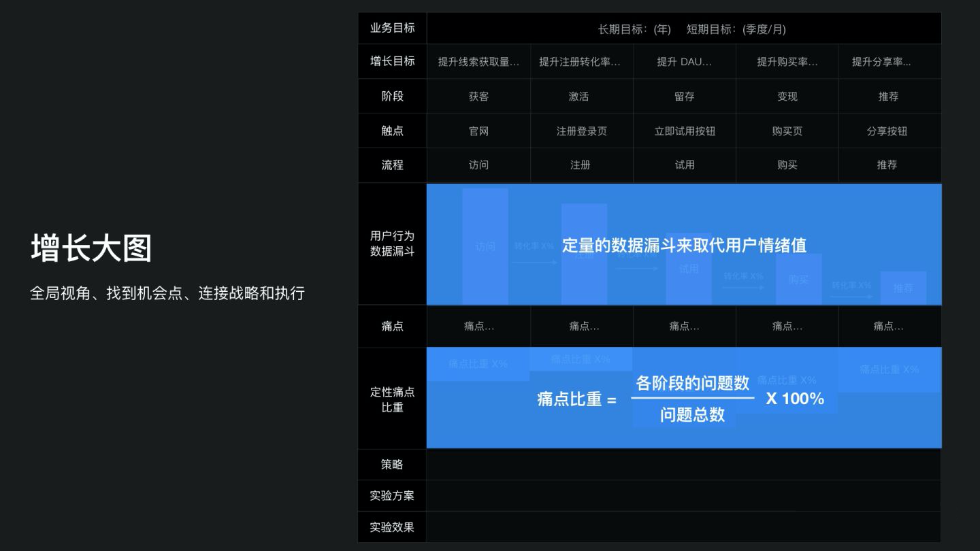Click the 业务目标 row header
Viewport: 980px width, 551px height.
(391, 28)
